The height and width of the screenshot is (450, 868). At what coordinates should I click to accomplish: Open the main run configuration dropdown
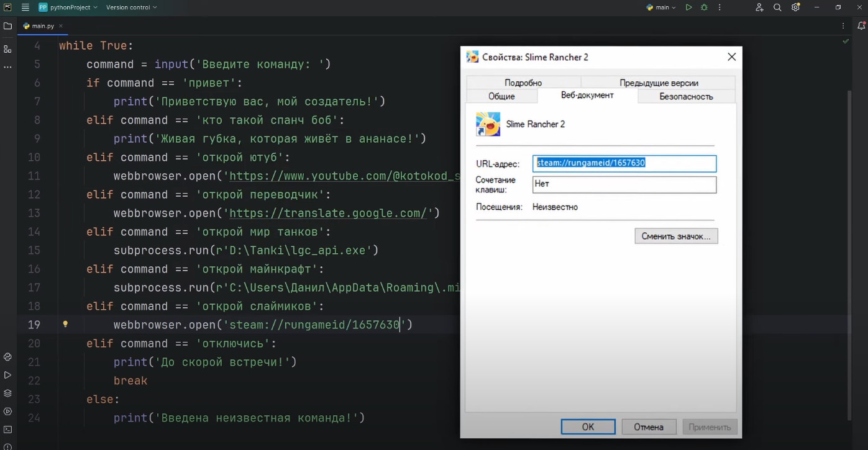coord(661,7)
